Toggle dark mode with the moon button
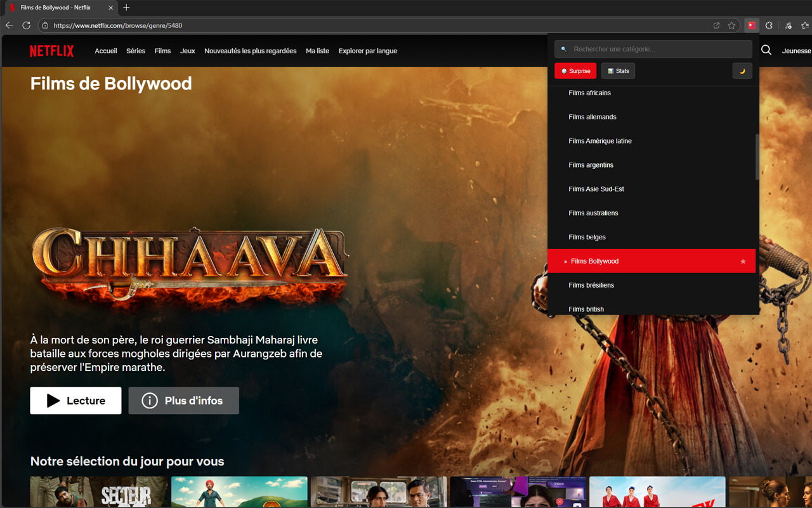This screenshot has height=508, width=812. (742, 71)
